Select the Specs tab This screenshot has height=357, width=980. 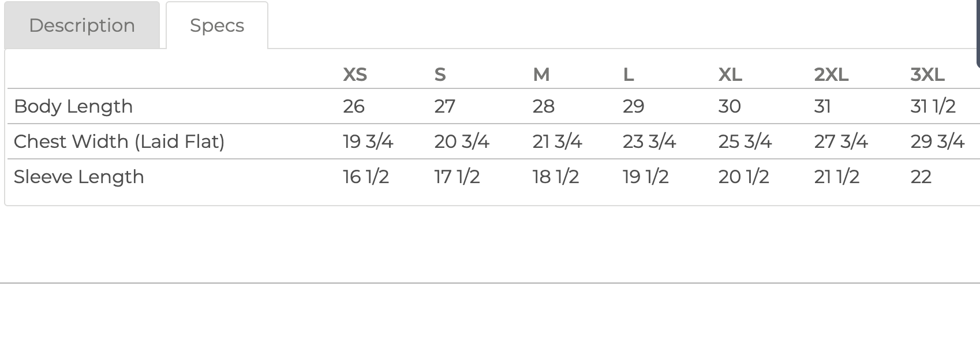[217, 25]
